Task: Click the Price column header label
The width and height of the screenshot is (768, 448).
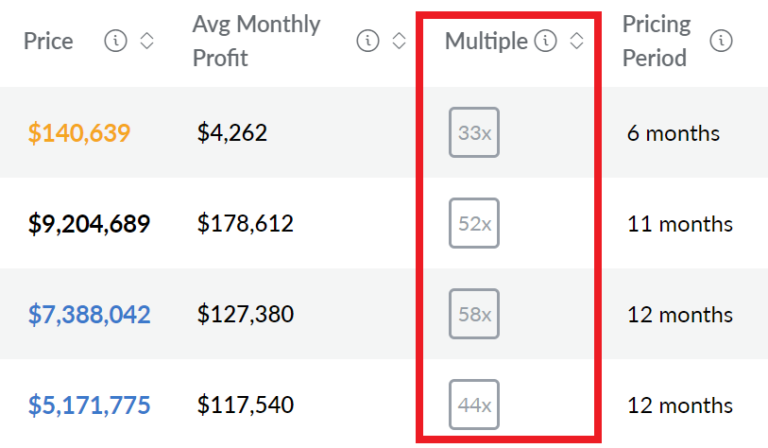Action: click(49, 41)
